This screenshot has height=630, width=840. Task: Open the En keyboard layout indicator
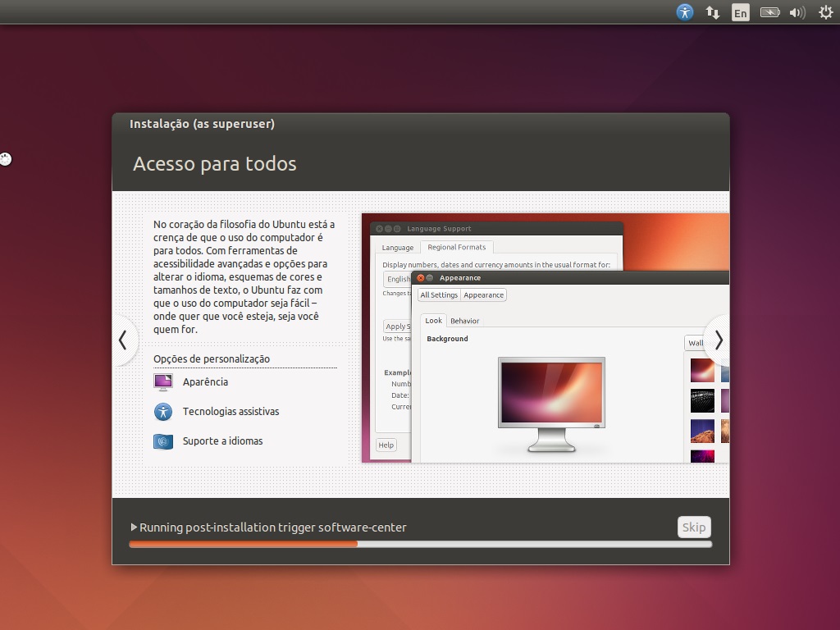[741, 12]
